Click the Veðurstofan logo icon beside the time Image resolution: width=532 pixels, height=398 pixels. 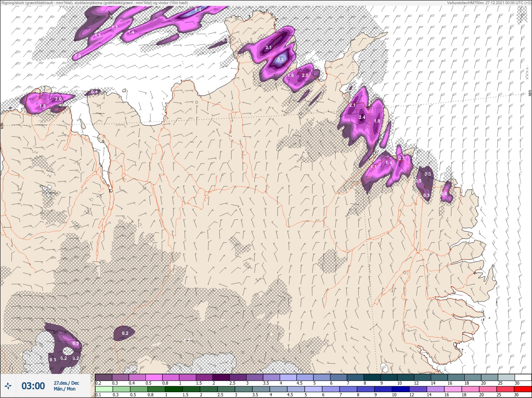pos(8,386)
